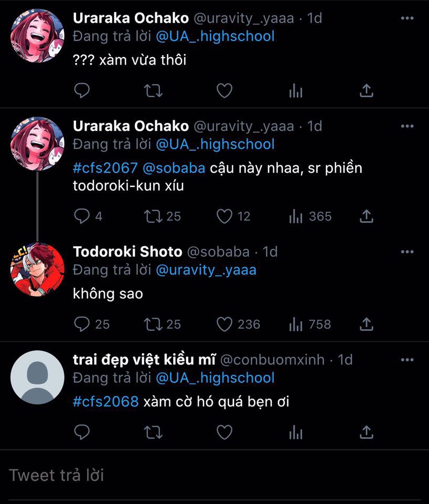Screen dimensions: 429x504
Task: Like Todoroki Shoto's "không sao" tweet
Action: [x=224, y=324]
